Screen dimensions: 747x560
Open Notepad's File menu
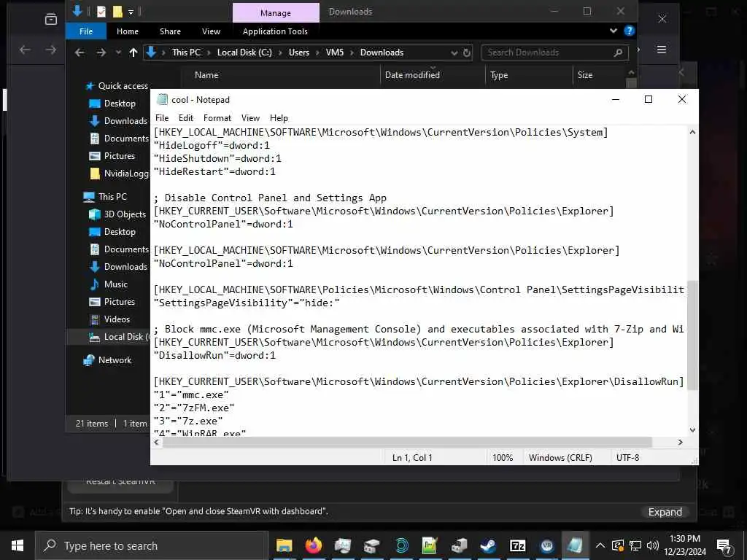point(161,118)
